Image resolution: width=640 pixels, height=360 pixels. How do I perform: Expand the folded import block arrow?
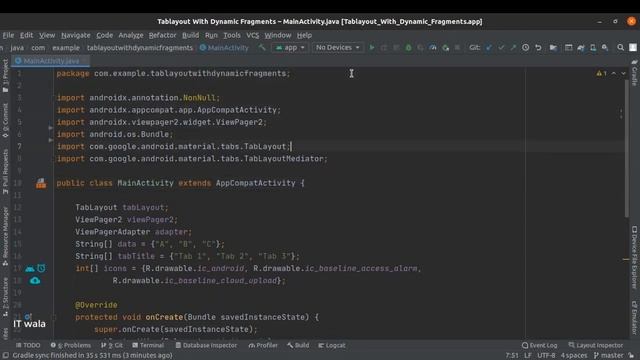coord(51,128)
